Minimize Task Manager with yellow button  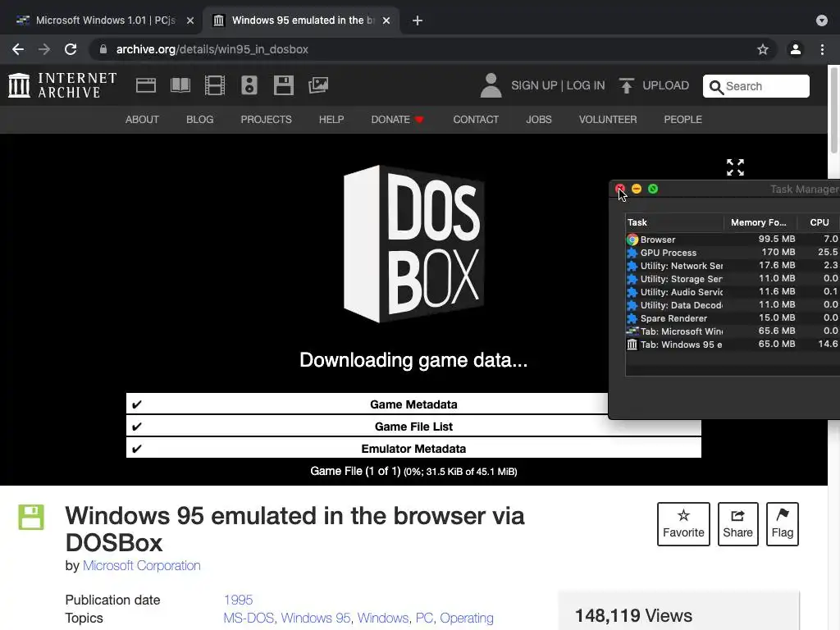tap(637, 189)
